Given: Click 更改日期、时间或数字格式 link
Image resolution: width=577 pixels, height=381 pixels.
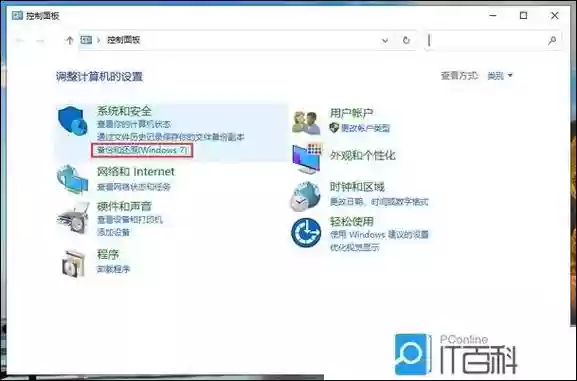Looking at the screenshot, I should 379,202.
